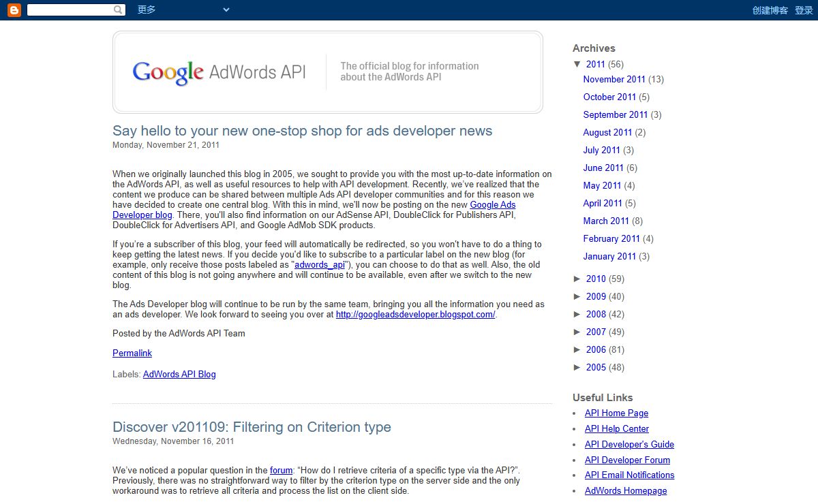Image resolution: width=818 pixels, height=504 pixels.
Task: Open the 2005 archive year link
Action: click(596, 367)
